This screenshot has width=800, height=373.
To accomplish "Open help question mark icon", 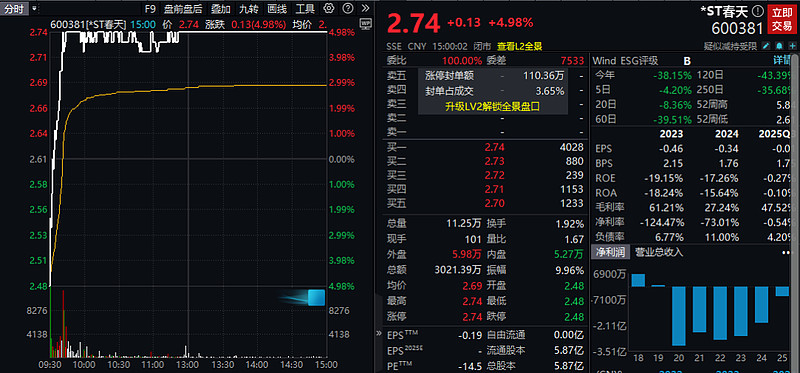I will [x=347, y=8].
